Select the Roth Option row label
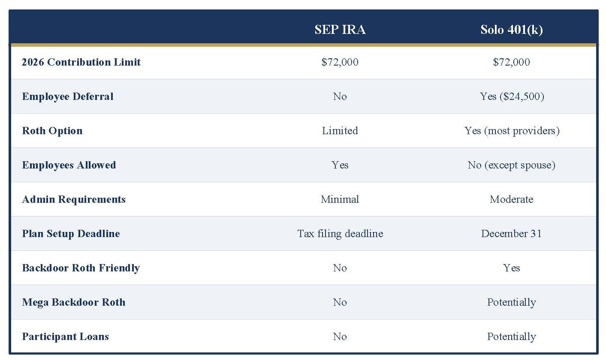Image resolution: width=606 pixels, height=364 pixels. pos(52,131)
